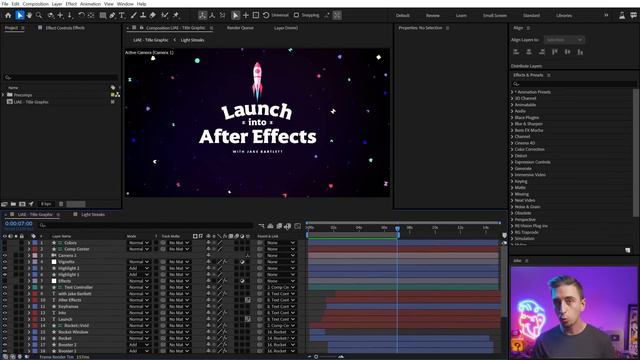Image resolution: width=640 pixels, height=360 pixels.
Task: Select the Brush tool
Action: point(133,16)
